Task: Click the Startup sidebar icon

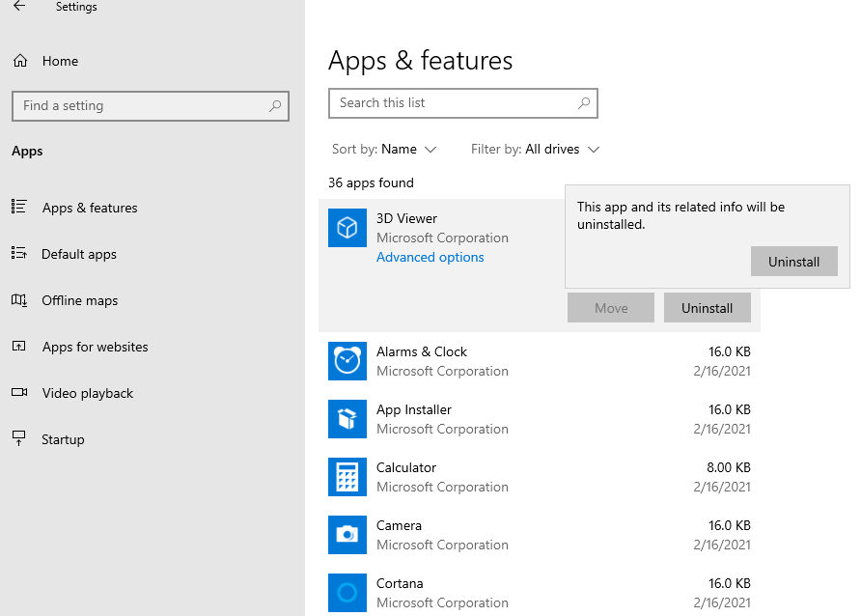Action: [18, 438]
